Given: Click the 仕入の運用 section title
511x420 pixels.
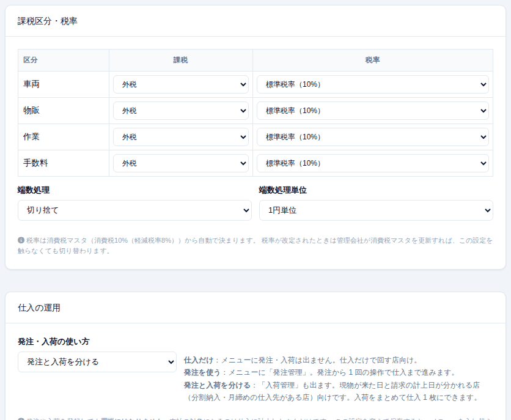Looking at the screenshot, I should pos(39,308).
